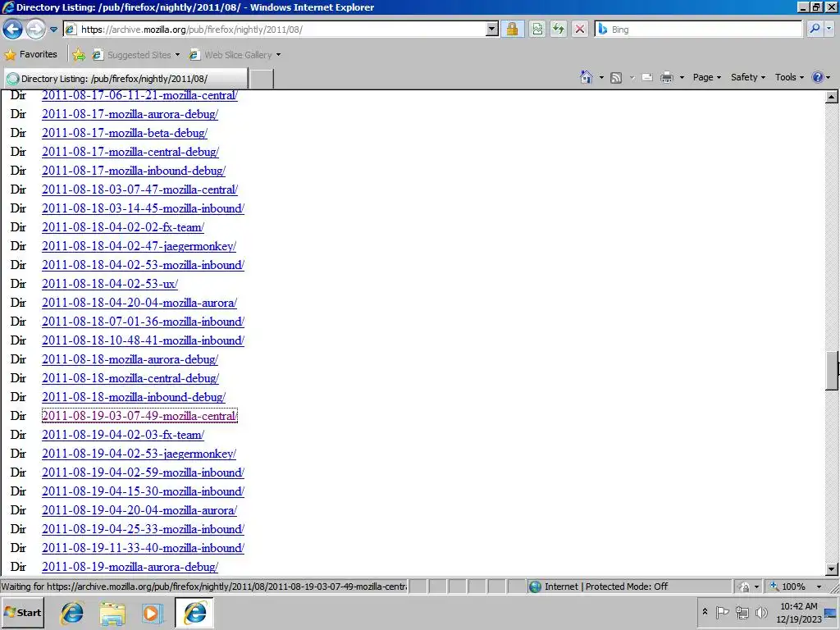
Task: Go to the Home page icon
Action: (x=586, y=77)
